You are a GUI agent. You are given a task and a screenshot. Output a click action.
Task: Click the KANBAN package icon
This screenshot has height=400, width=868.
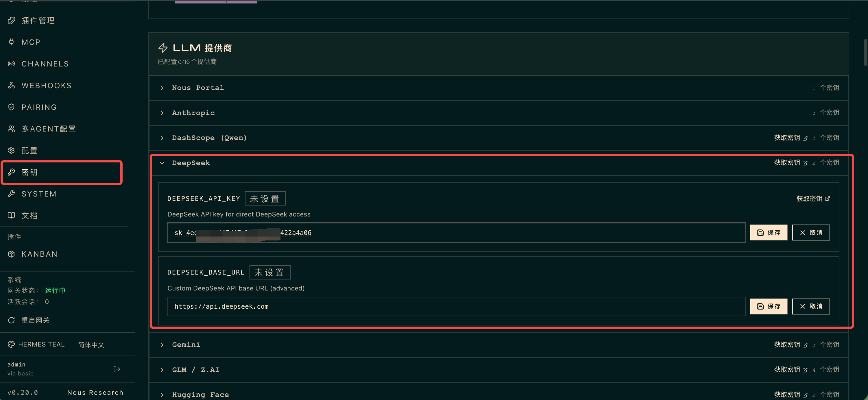[12, 254]
